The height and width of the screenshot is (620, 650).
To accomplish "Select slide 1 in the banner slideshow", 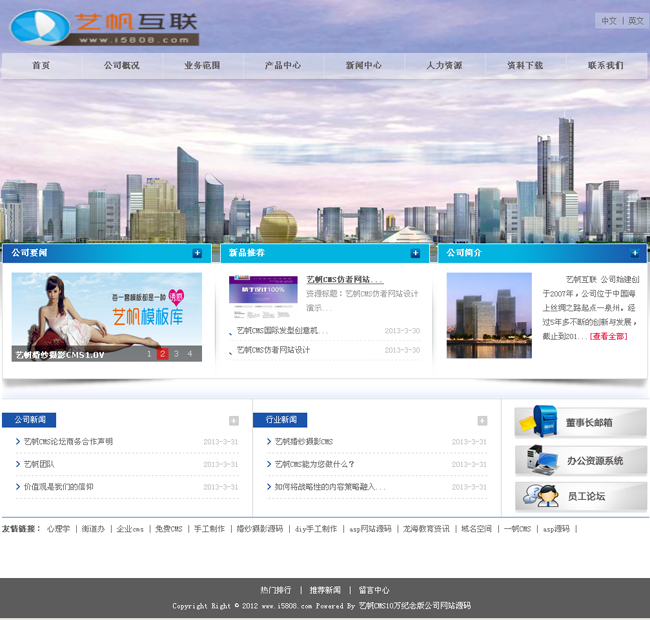I will [149, 354].
